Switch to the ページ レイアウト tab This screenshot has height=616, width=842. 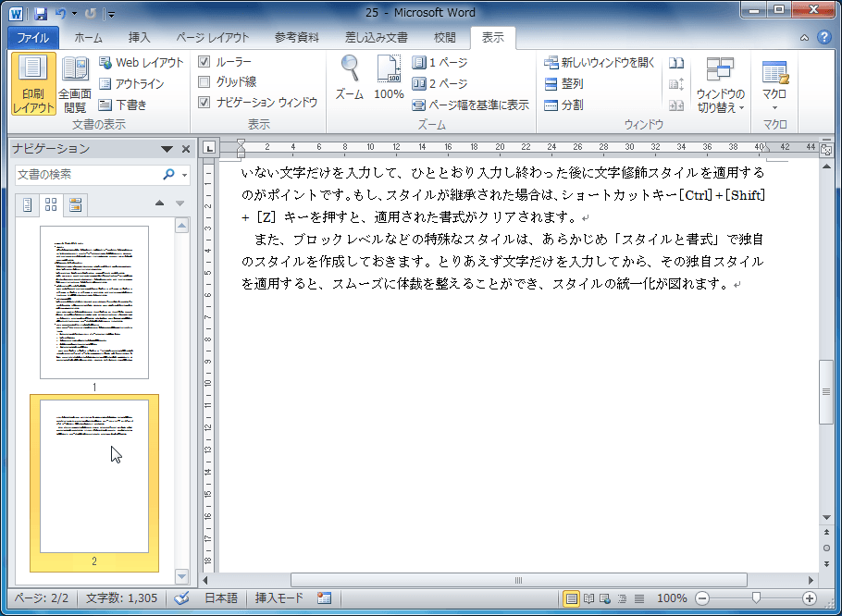tap(213, 38)
